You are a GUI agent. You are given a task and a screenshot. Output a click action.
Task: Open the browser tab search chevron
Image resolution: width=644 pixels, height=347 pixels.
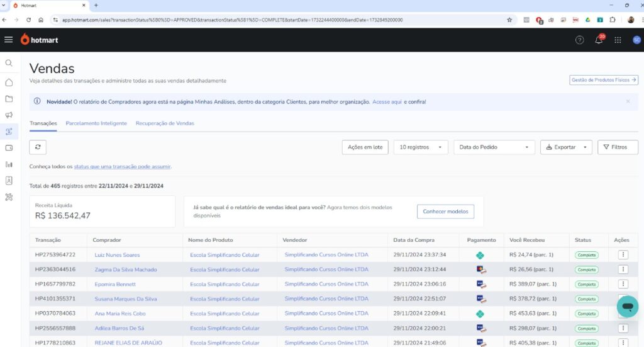(x=4, y=5)
